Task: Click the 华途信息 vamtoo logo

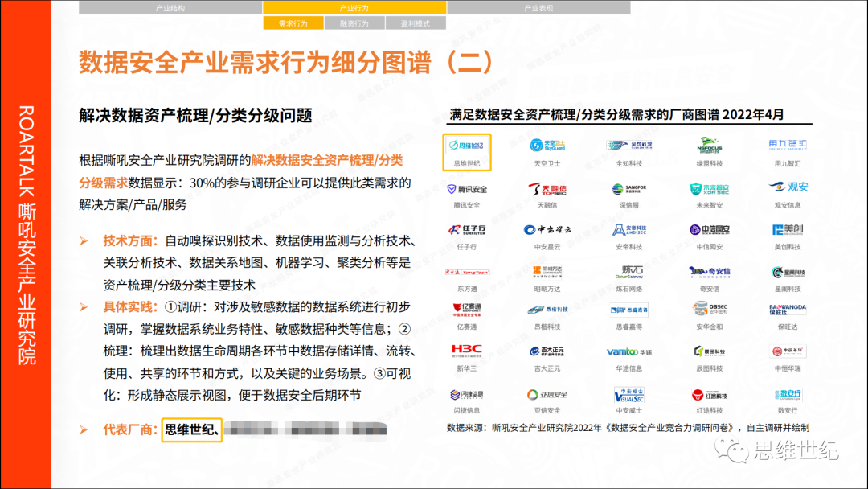Action: 628,351
